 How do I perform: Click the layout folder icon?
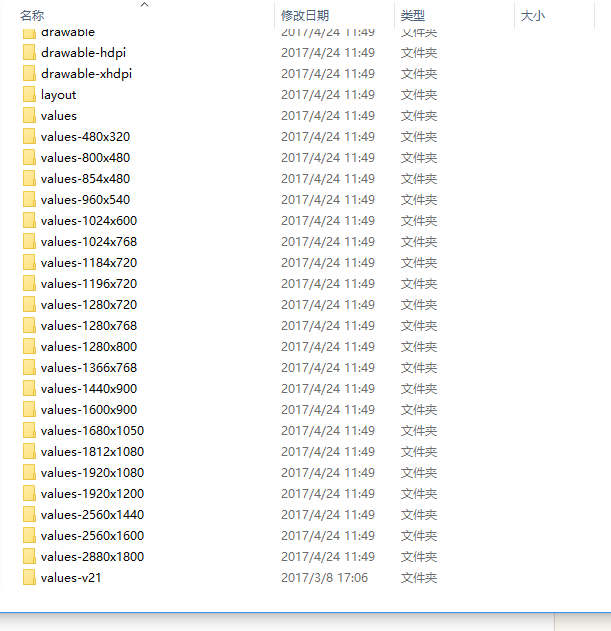[x=29, y=95]
